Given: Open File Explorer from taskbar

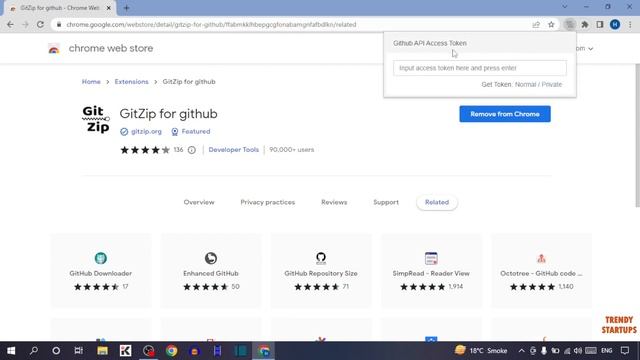Looking at the screenshot, I should point(102,351).
